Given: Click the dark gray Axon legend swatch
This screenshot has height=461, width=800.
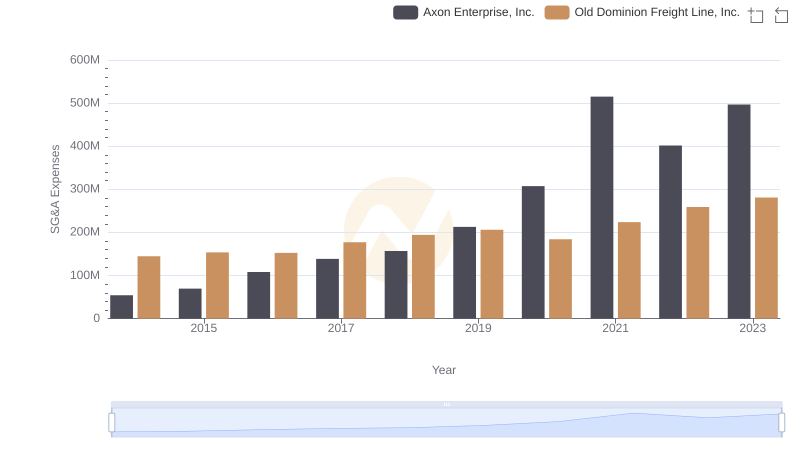Looking at the screenshot, I should [405, 12].
